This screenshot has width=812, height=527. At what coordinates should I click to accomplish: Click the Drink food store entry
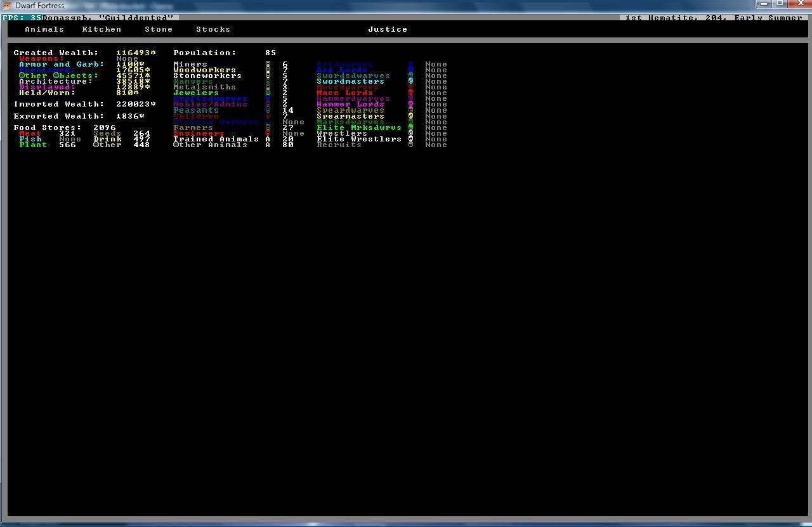point(122,139)
